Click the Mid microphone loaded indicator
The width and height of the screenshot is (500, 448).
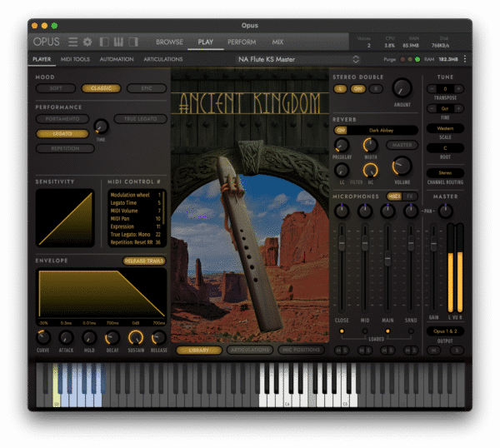pos(365,331)
